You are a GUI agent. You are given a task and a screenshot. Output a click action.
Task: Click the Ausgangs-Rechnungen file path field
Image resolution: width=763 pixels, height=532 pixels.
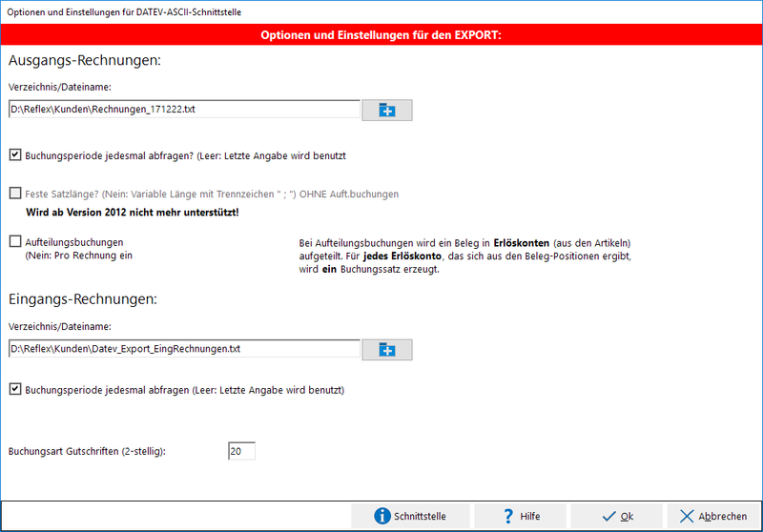tap(184, 109)
